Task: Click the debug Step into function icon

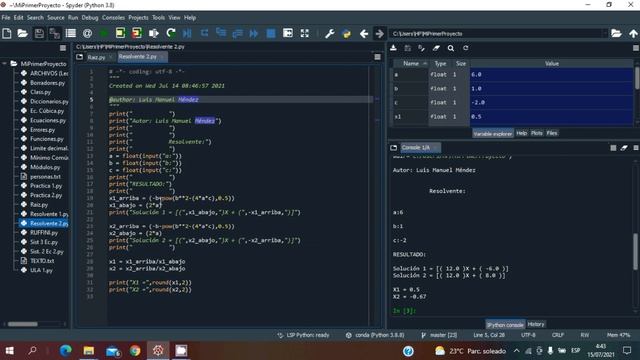Action: click(x=221, y=33)
